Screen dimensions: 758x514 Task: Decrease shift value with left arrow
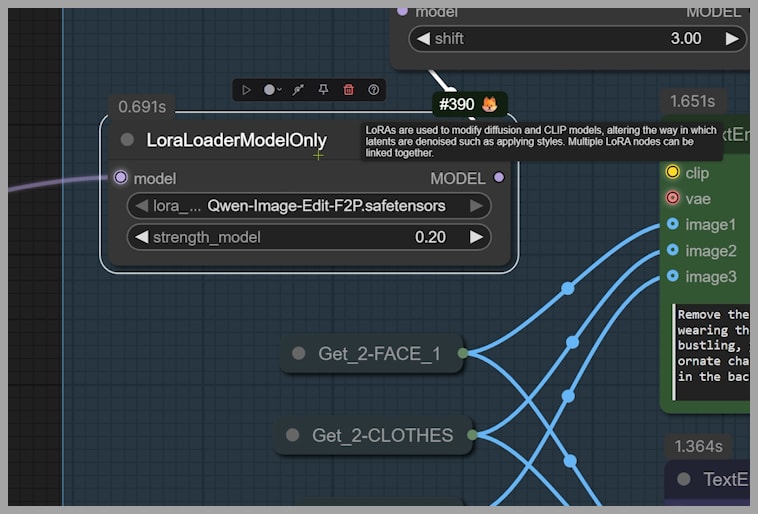click(x=424, y=39)
